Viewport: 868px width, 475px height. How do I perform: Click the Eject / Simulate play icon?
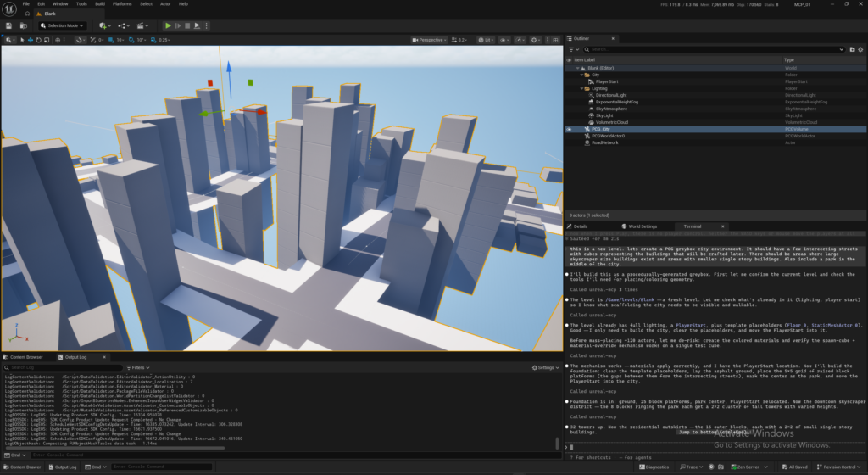point(197,25)
